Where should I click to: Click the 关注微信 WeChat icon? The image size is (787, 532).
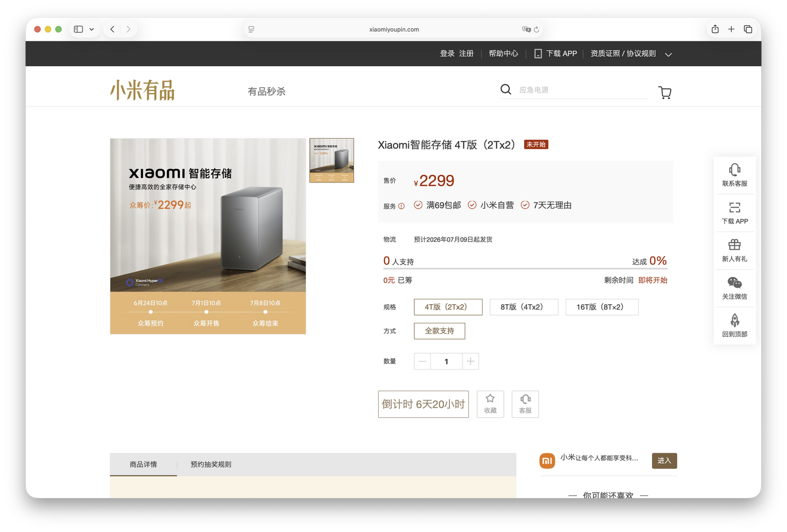735,282
